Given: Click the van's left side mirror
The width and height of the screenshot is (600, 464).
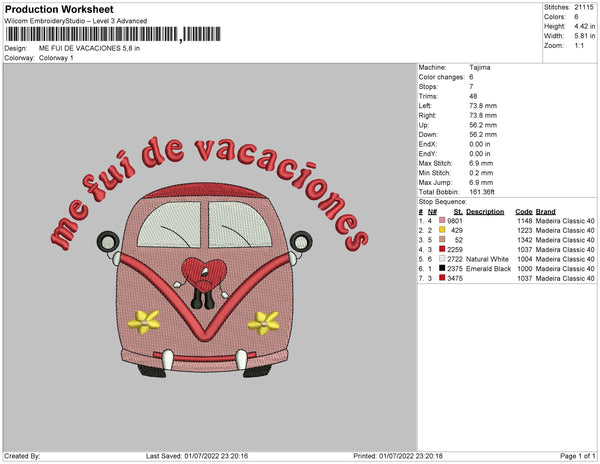Looking at the screenshot, I should point(106,240).
